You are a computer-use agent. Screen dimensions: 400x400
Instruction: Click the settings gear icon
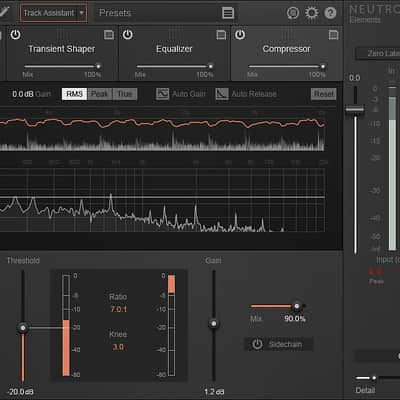point(312,13)
